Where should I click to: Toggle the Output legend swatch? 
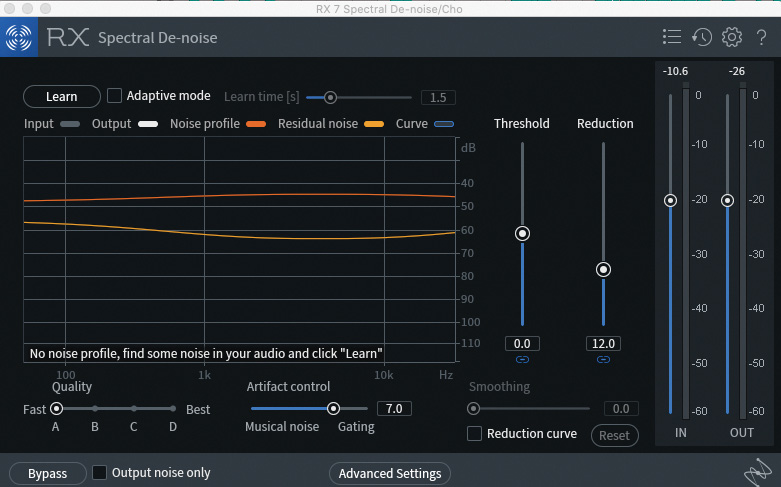click(x=148, y=124)
